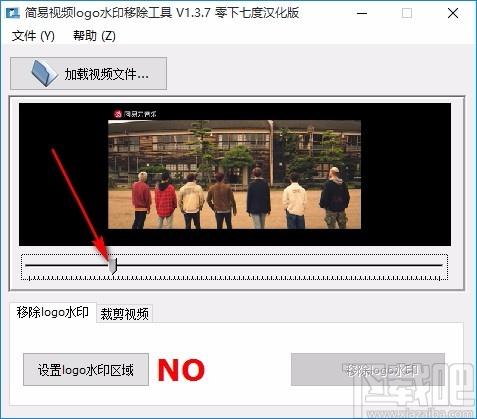Click the 加载视频文件... button
Image resolution: width=477 pixels, height=419 pixels.
point(89,74)
